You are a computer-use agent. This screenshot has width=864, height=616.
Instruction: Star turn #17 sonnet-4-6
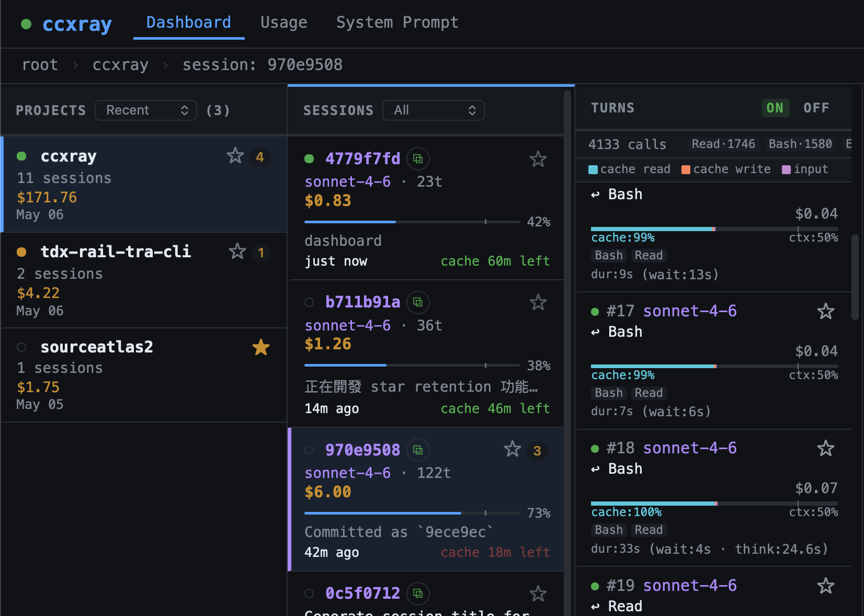[x=825, y=312]
